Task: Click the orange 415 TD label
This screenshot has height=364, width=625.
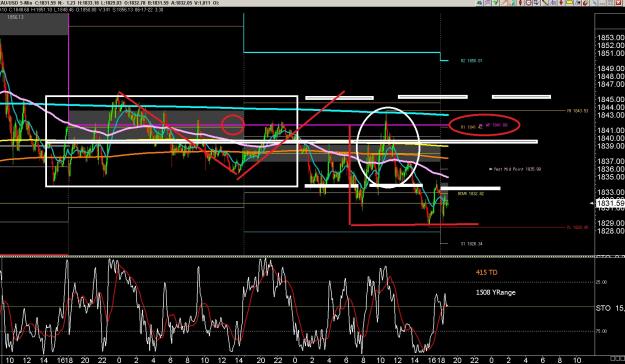Action: coord(486,273)
